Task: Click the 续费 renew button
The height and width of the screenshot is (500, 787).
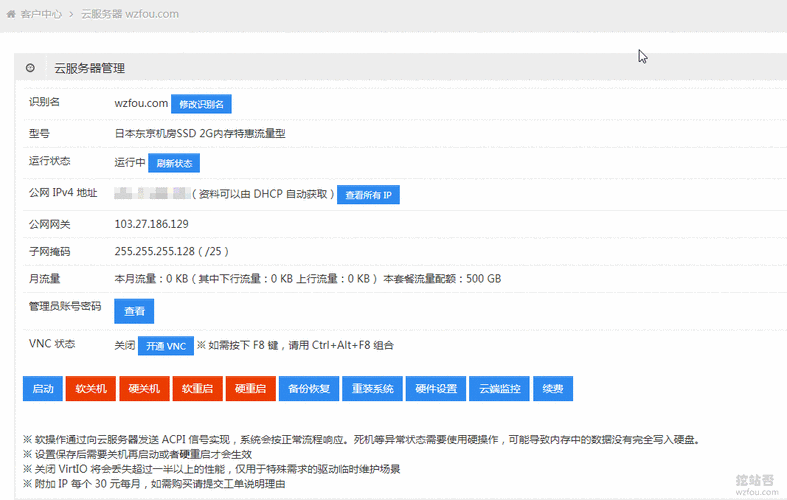Action: pyautogui.click(x=553, y=388)
